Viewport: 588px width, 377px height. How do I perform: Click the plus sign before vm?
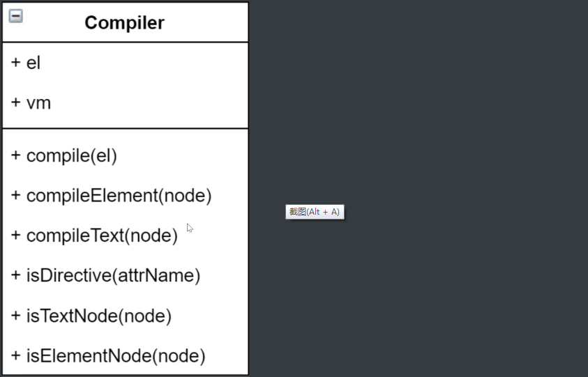16,103
